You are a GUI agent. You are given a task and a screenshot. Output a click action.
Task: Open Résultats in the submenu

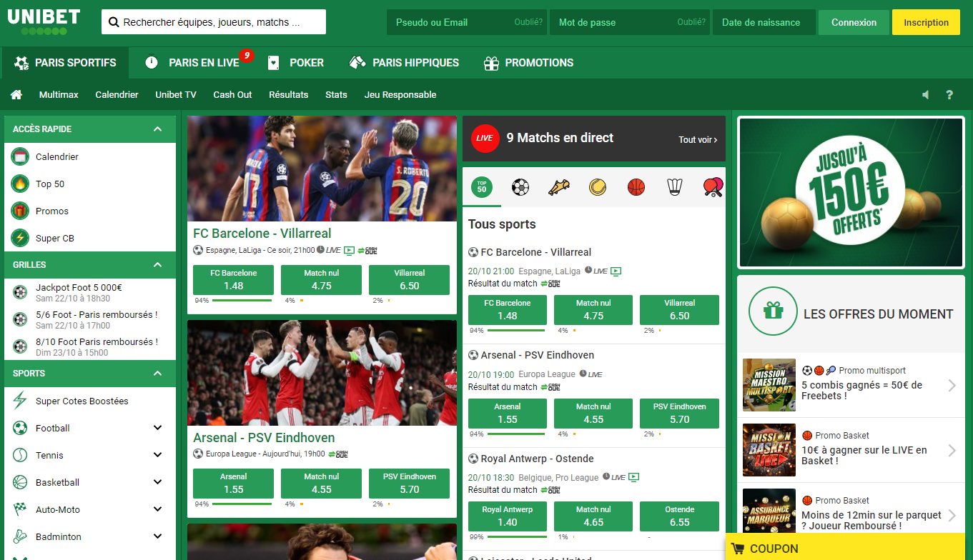tap(288, 94)
